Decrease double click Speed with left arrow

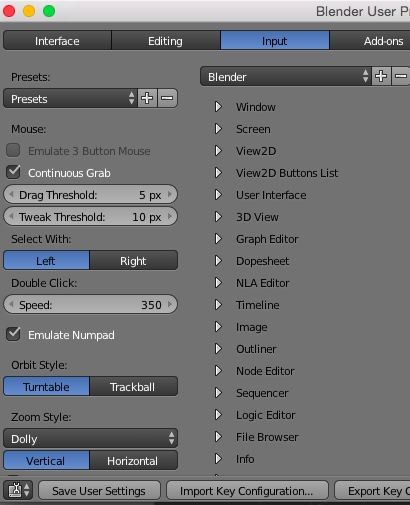11,304
